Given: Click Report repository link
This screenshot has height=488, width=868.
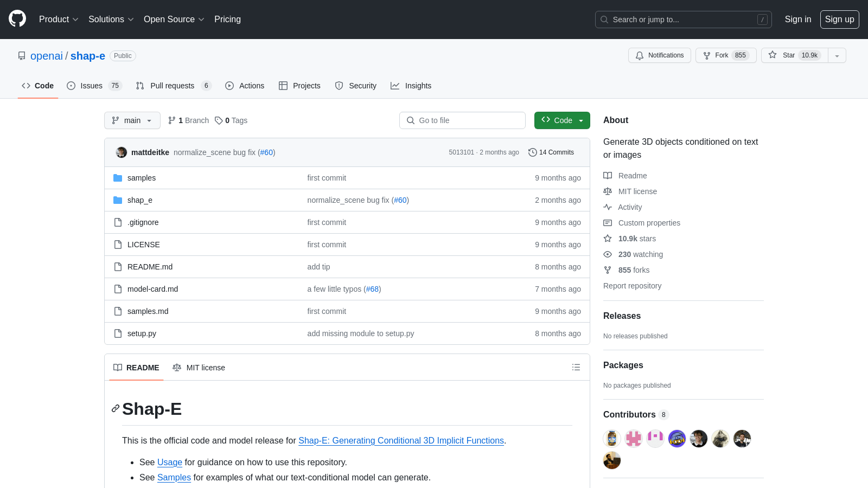Looking at the screenshot, I should point(632,286).
